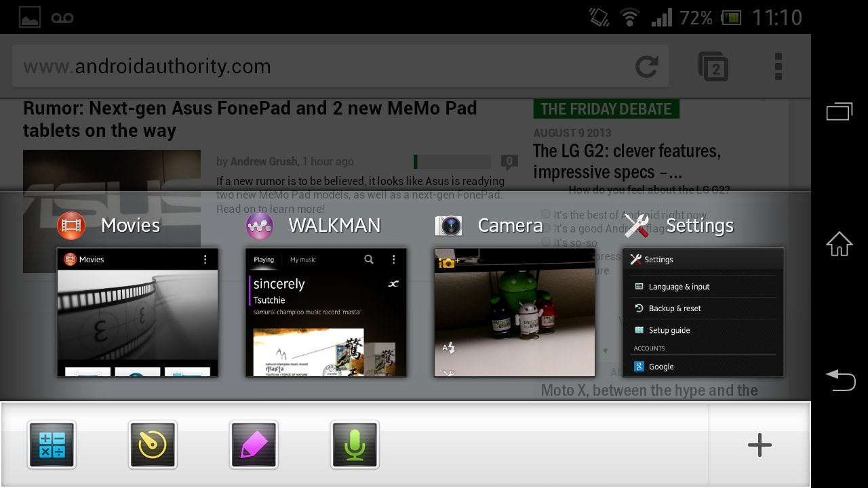
Task: Add a new small app with plus
Action: click(x=759, y=445)
